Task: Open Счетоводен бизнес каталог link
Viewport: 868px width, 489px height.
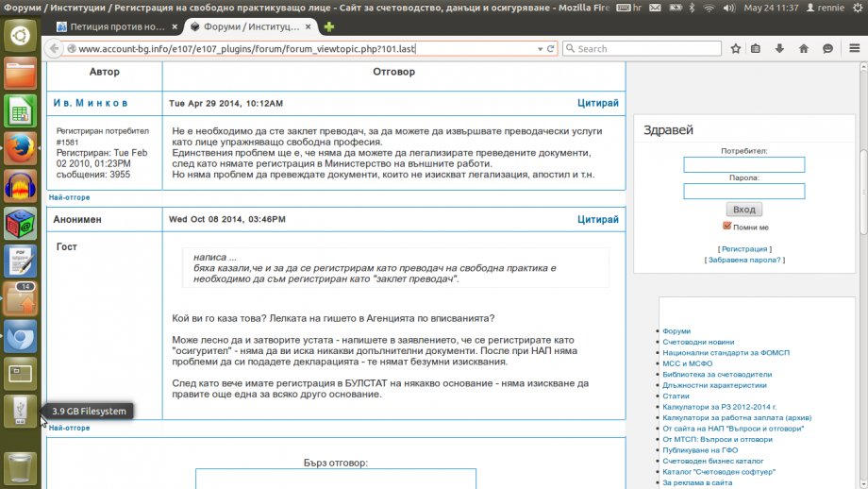Action: (713, 461)
